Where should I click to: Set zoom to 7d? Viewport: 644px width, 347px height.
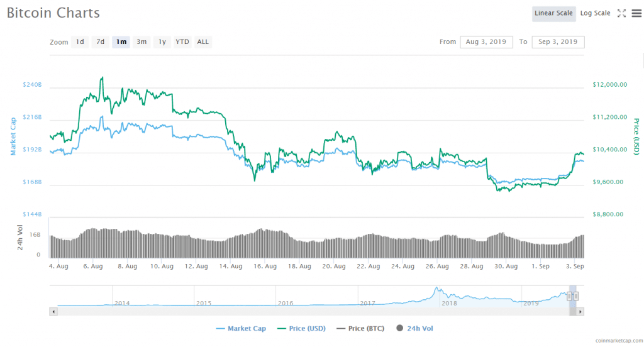pyautogui.click(x=101, y=42)
